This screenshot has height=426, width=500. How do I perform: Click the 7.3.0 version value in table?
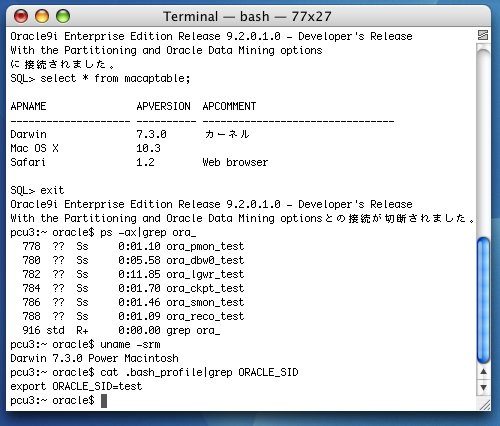click(151, 134)
